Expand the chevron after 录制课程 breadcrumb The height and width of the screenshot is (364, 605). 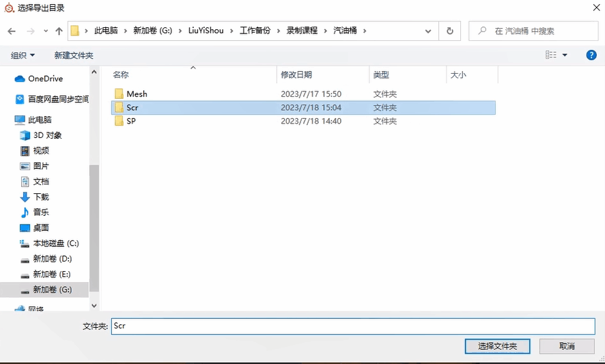point(325,31)
